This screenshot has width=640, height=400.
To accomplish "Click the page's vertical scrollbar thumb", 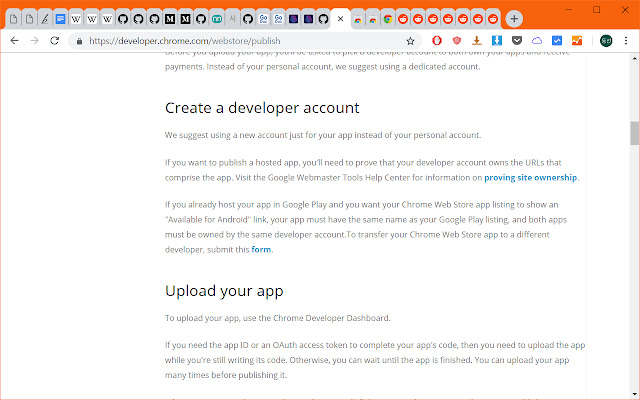I will point(634,133).
